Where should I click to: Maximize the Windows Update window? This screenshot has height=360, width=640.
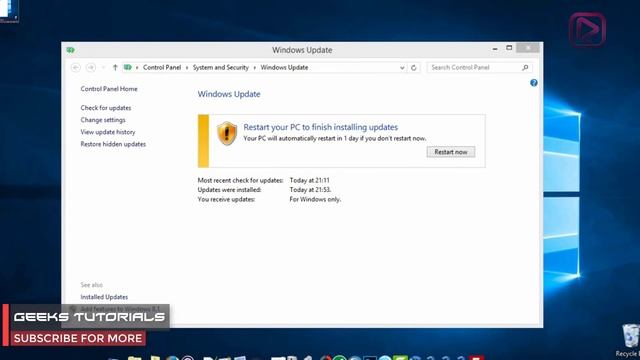click(509, 48)
